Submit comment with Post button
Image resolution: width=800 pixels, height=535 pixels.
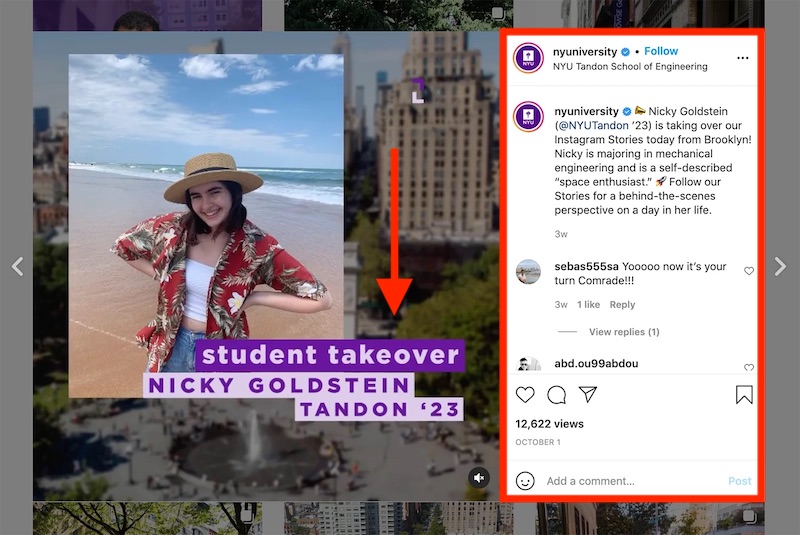(x=739, y=481)
